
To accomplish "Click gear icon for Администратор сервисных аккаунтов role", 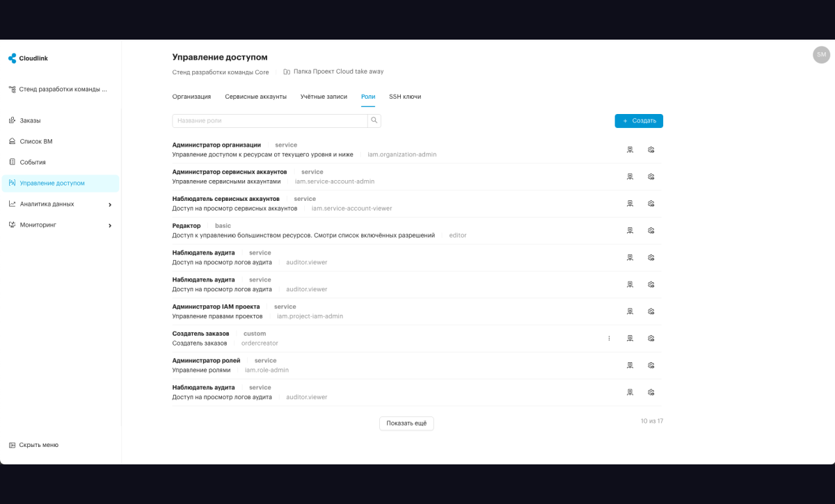I will click(651, 177).
